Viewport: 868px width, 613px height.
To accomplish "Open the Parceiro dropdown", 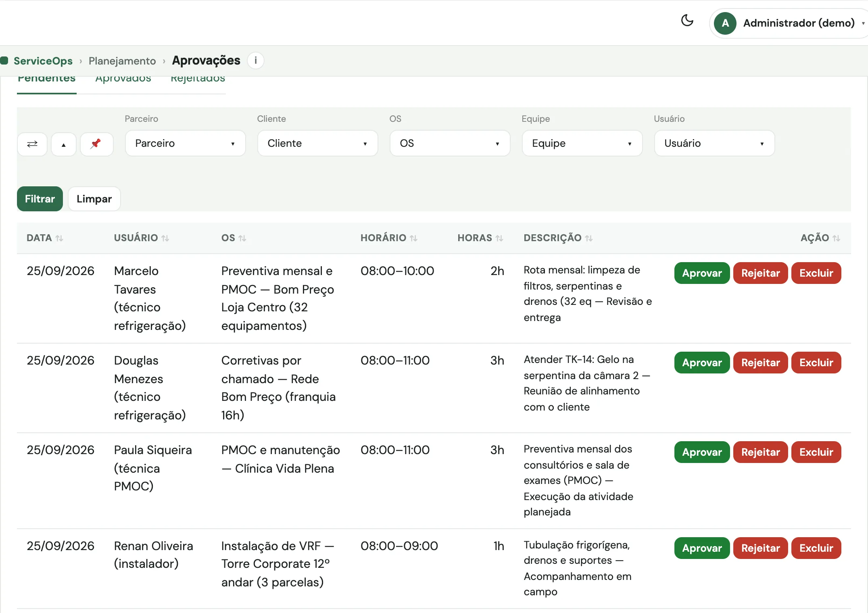I will [x=185, y=143].
